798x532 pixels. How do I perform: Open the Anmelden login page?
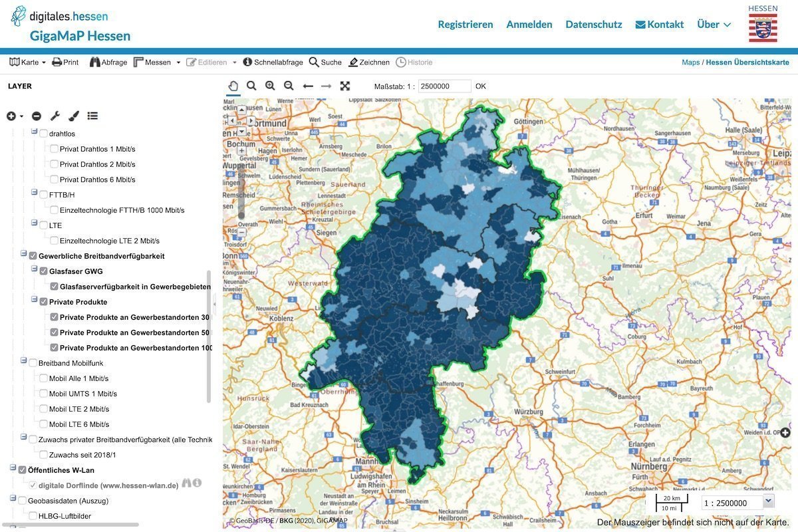(529, 24)
